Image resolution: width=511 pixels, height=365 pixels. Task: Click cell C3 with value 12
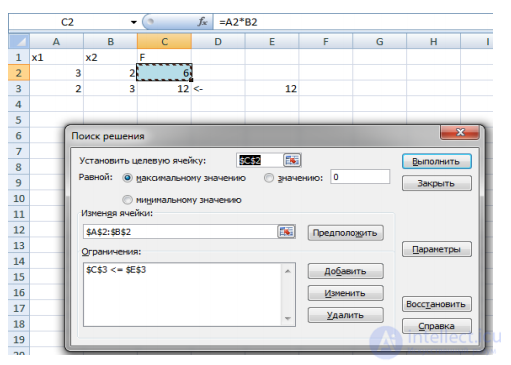tap(164, 89)
